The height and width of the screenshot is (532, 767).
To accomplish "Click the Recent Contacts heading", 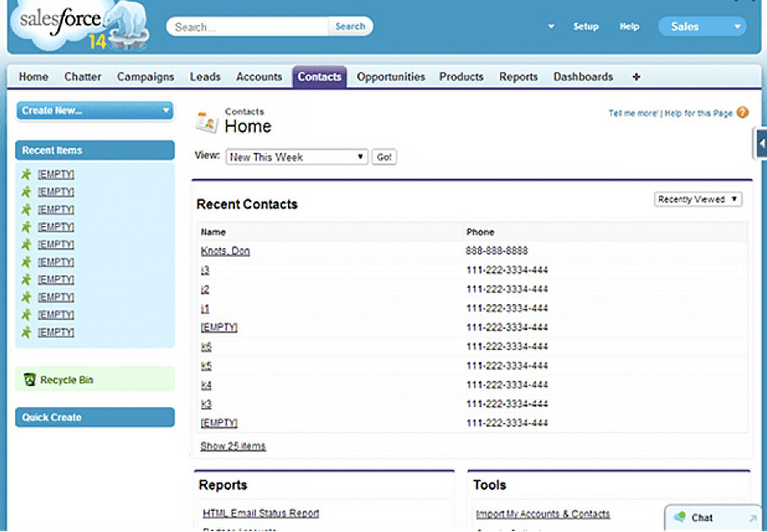I will pyautogui.click(x=247, y=204).
